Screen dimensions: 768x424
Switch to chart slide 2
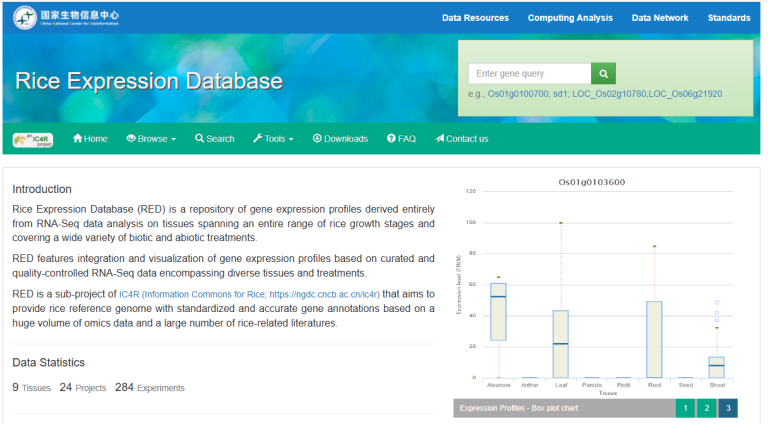click(705, 408)
